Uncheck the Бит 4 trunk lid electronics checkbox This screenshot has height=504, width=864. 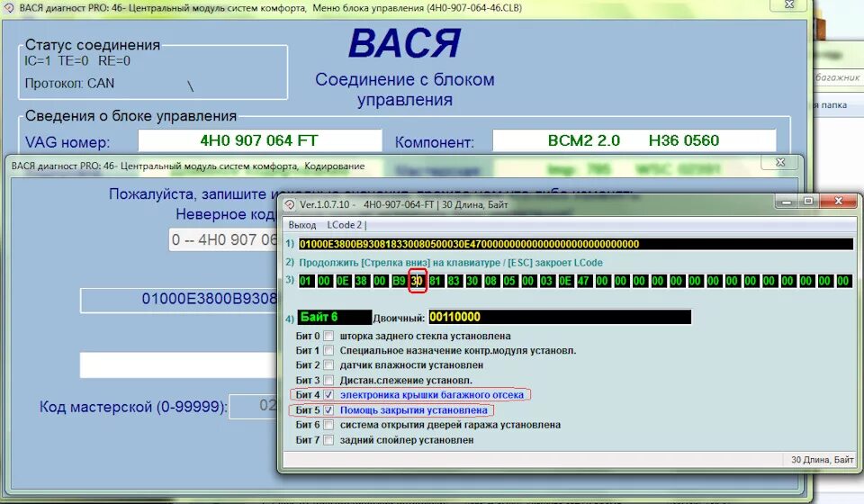point(328,395)
